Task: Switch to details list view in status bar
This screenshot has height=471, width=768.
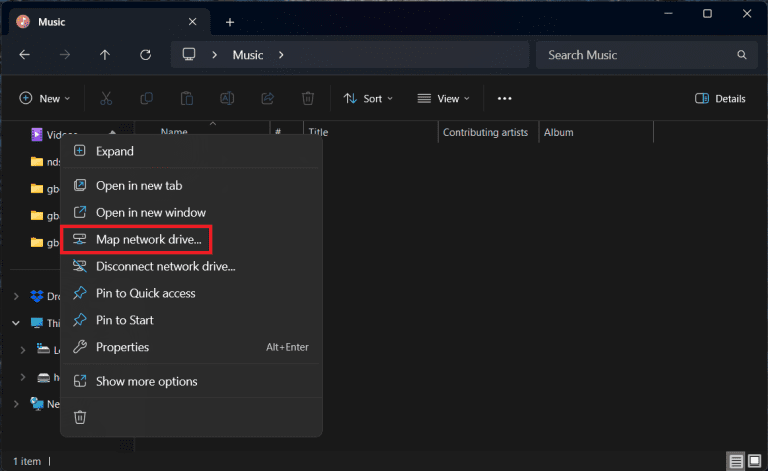Action: [736, 461]
